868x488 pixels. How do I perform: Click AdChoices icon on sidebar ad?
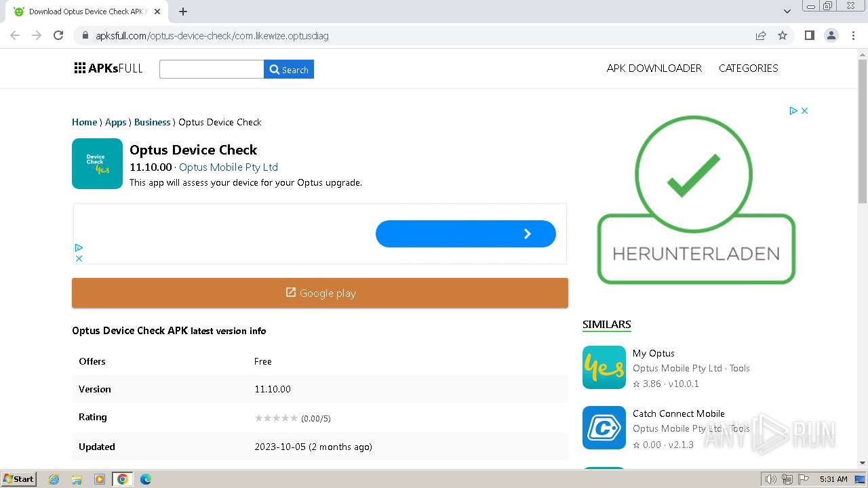tap(793, 110)
